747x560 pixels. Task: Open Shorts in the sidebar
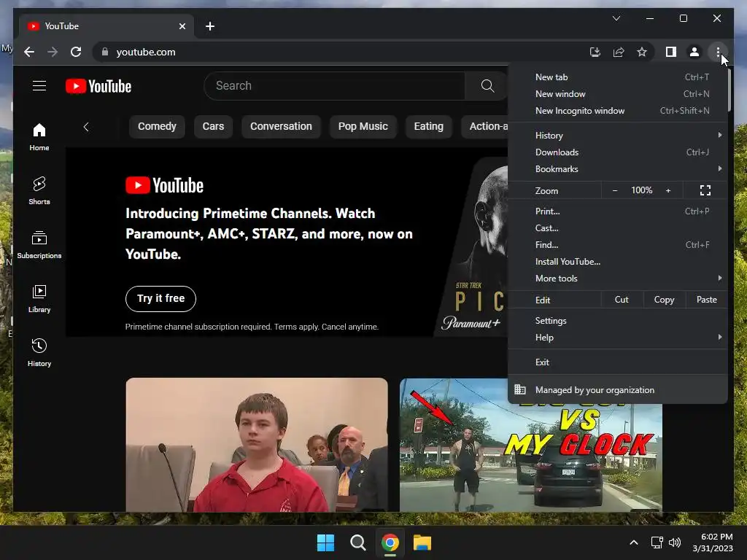39,190
